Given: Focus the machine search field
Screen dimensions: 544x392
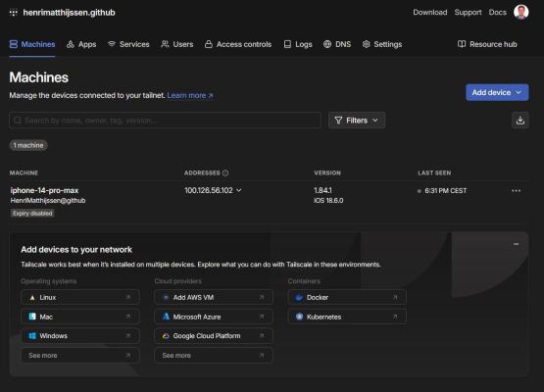Looking at the screenshot, I should 165,121.
